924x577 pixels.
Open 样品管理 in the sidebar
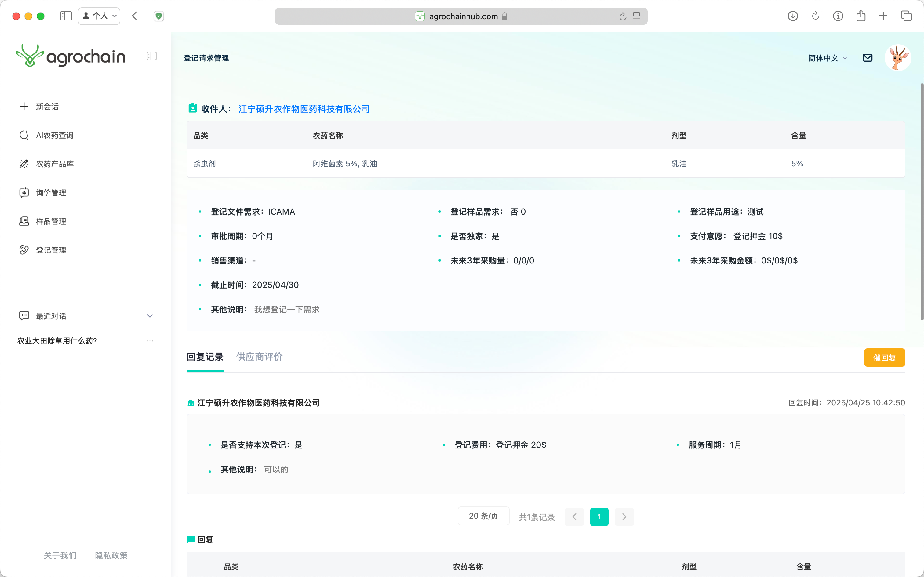coord(51,221)
